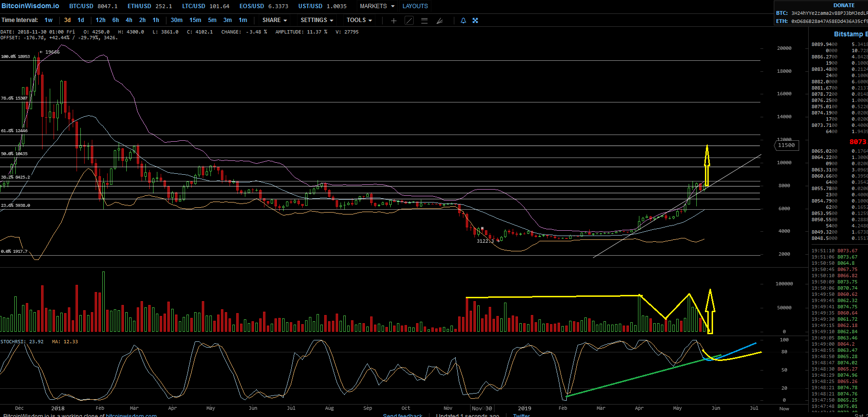Image resolution: width=868 pixels, height=417 pixels.
Task: Set time interval to 4h
Action: (129, 20)
